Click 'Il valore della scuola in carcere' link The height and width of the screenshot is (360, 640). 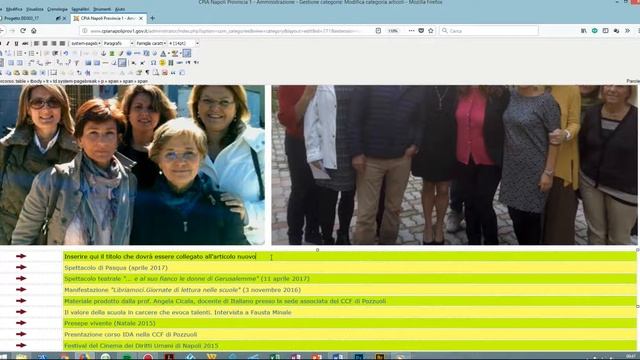(x=178, y=312)
